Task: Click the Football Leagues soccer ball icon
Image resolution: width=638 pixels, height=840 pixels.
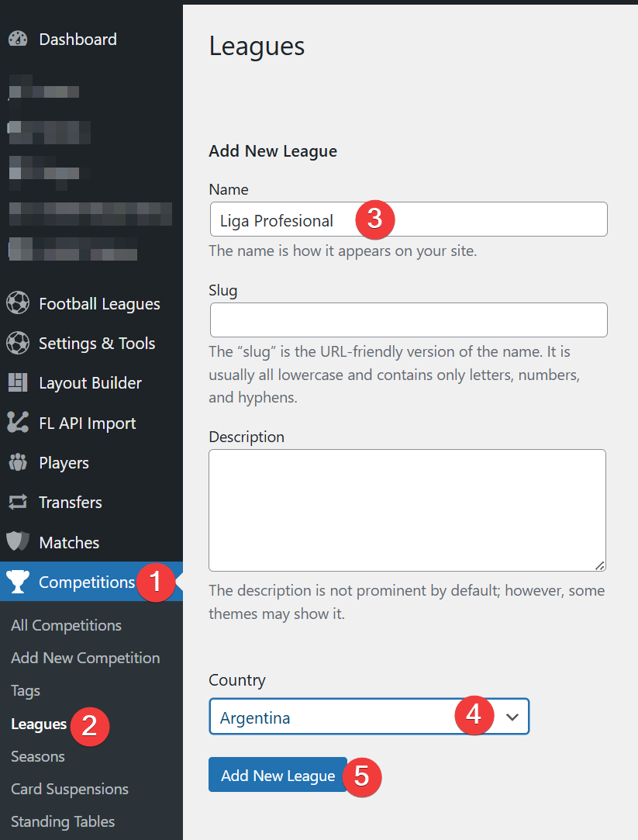Action: (x=18, y=302)
